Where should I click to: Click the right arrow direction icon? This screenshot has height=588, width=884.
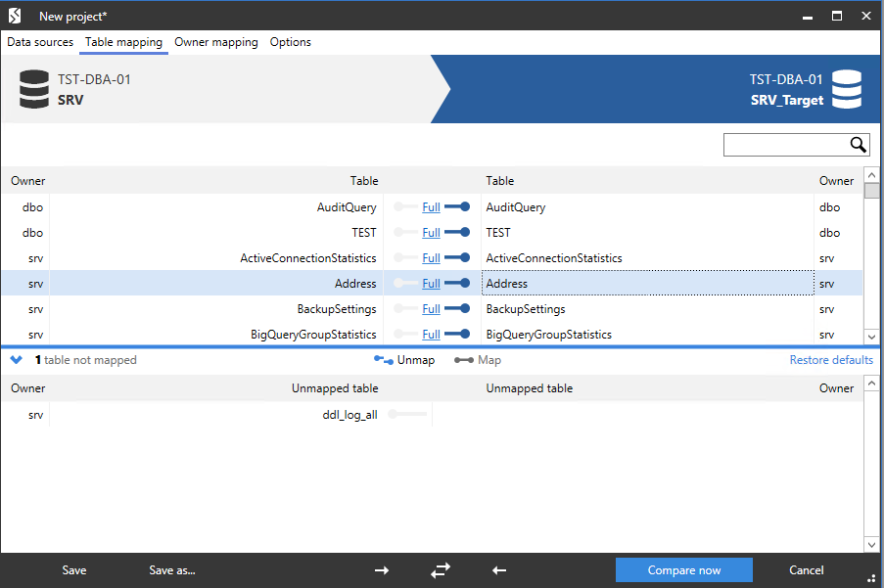coord(382,570)
